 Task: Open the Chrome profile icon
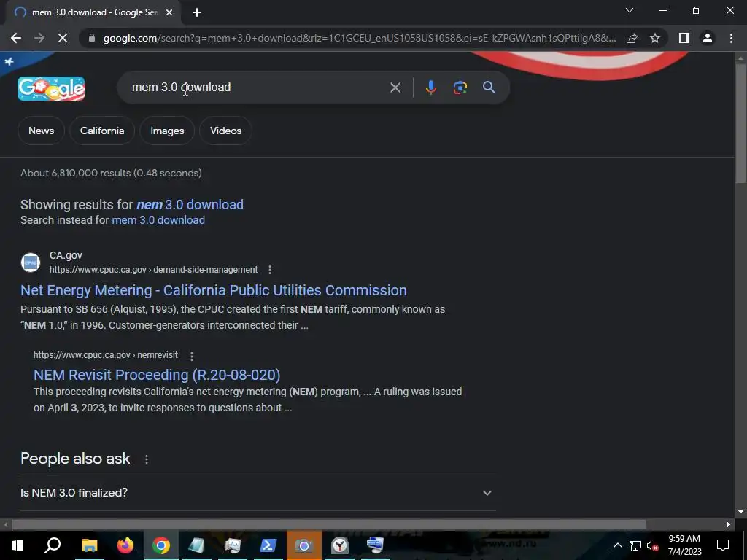pyautogui.click(x=708, y=38)
